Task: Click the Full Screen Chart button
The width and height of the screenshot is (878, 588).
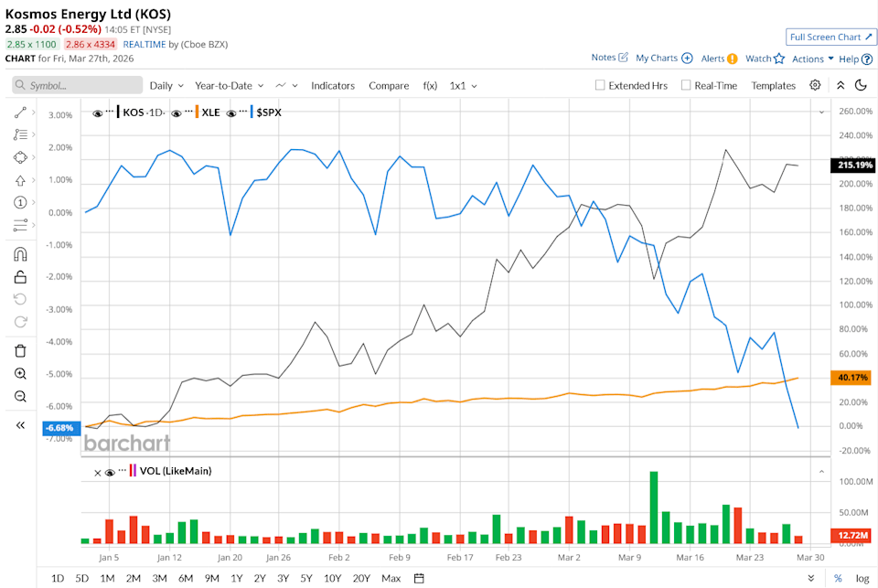Action: click(x=830, y=37)
